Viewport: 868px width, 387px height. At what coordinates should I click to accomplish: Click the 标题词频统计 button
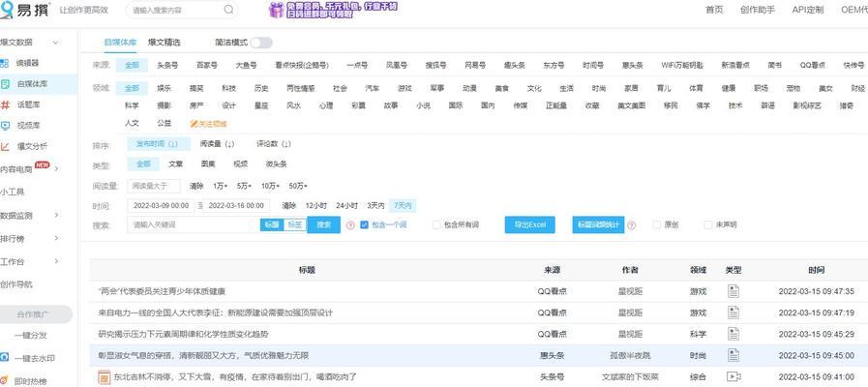click(x=598, y=224)
